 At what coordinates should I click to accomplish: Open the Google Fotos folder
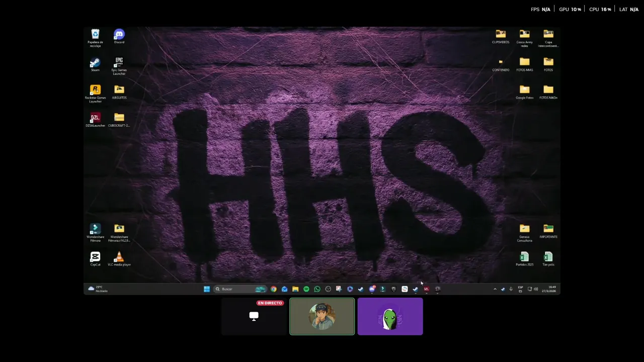click(x=524, y=92)
